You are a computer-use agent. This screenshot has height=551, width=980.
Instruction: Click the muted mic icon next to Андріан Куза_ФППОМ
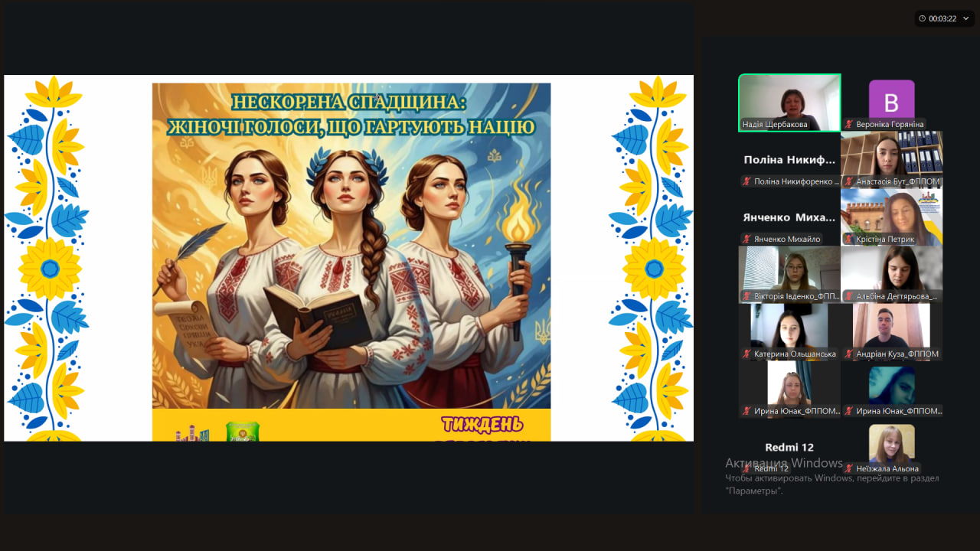[848, 354]
